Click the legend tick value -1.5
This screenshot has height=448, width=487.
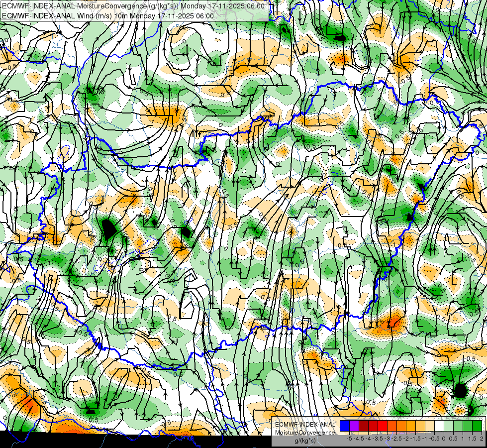[416, 439]
